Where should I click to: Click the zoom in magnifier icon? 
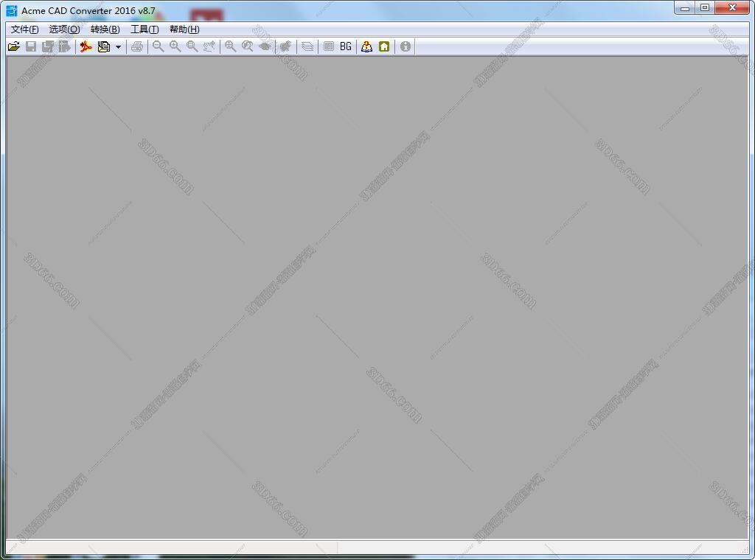coord(175,46)
